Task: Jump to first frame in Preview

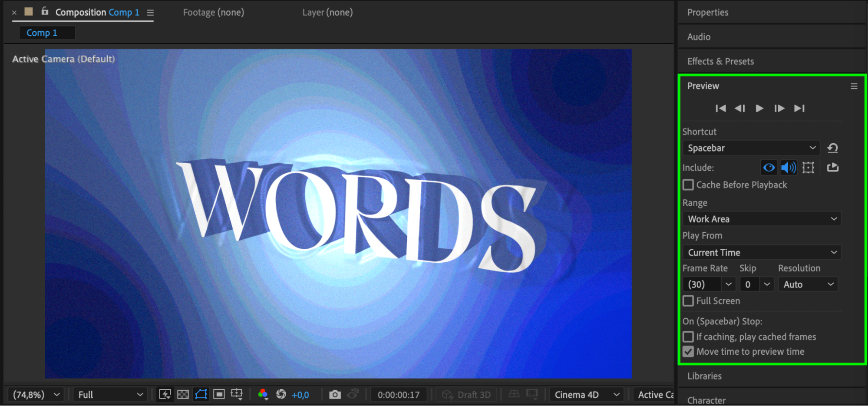Action: [720, 109]
